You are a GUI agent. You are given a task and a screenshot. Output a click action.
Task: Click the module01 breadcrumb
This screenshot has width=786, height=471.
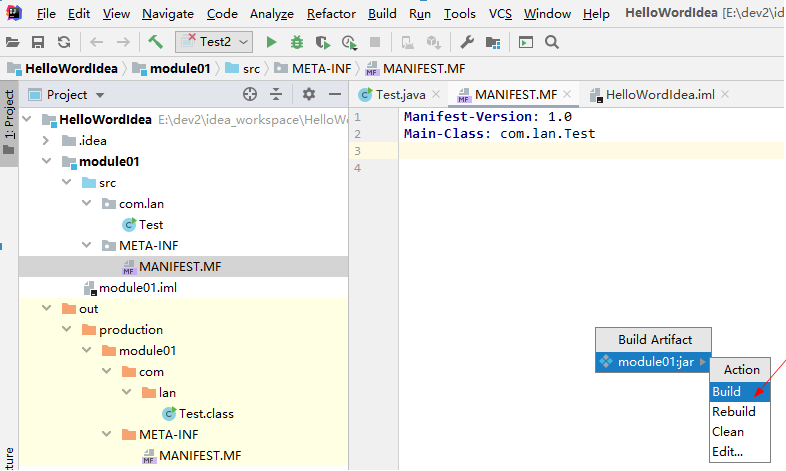(172, 69)
